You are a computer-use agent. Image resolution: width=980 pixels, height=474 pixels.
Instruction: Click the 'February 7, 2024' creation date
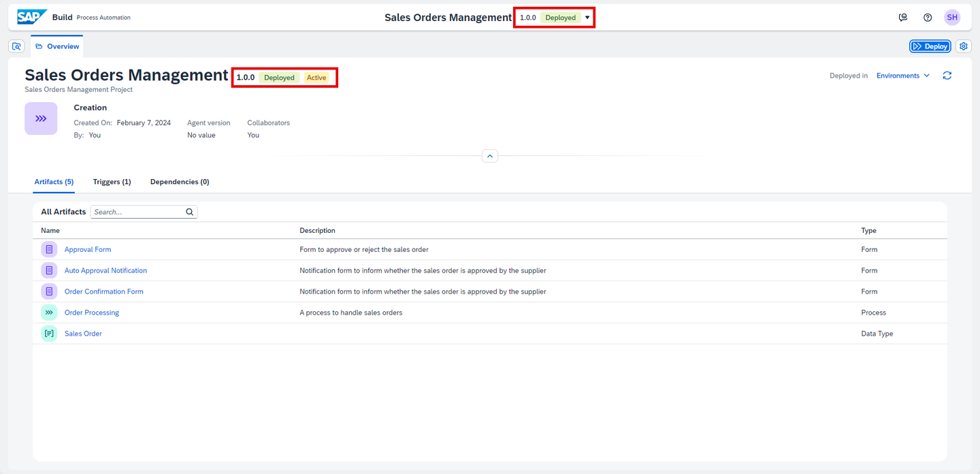[144, 123]
